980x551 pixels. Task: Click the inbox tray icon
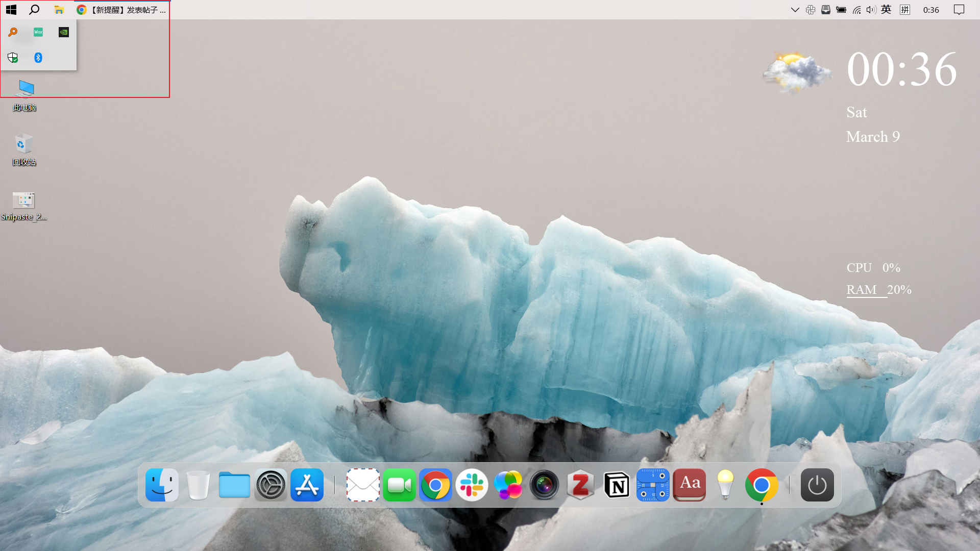coord(826,10)
